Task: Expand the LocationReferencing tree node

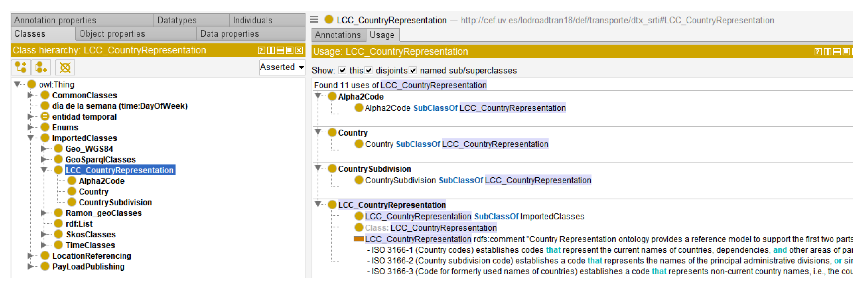Action: [30, 256]
